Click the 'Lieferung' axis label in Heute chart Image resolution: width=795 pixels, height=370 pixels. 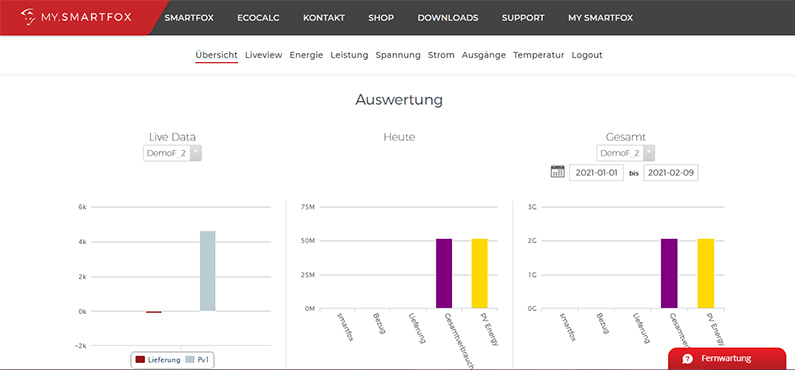[417, 328]
